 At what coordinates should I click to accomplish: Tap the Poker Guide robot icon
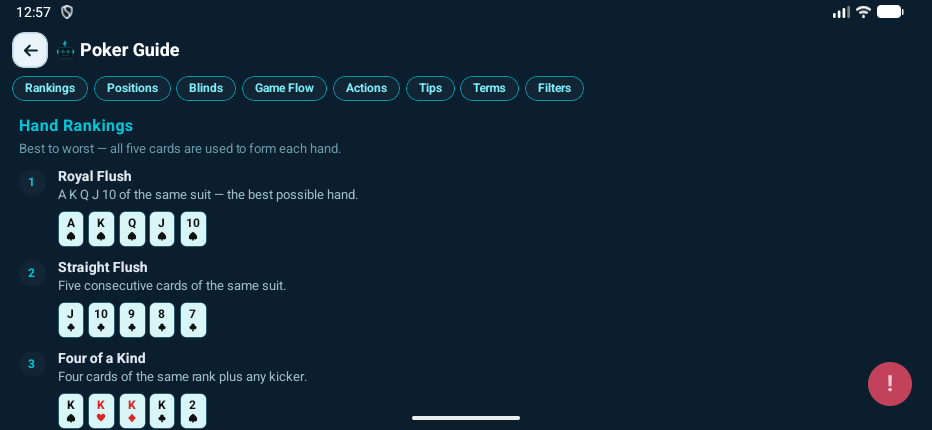point(65,50)
